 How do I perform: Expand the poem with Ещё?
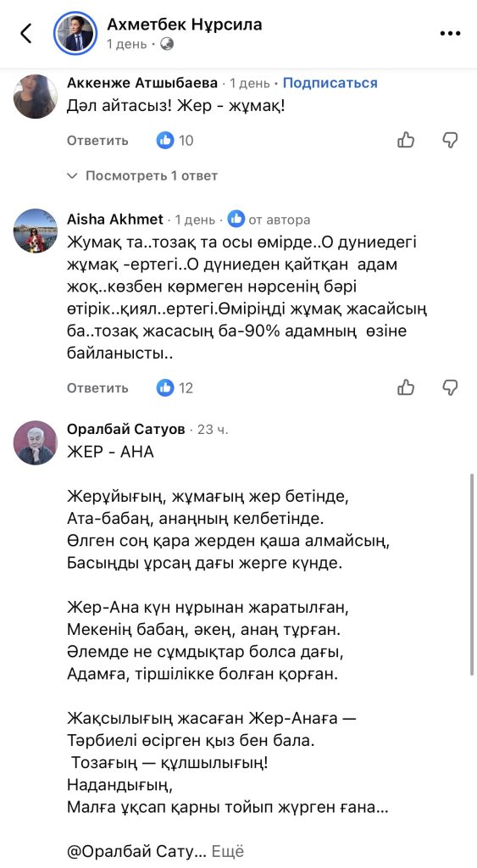pyautogui.click(x=228, y=851)
